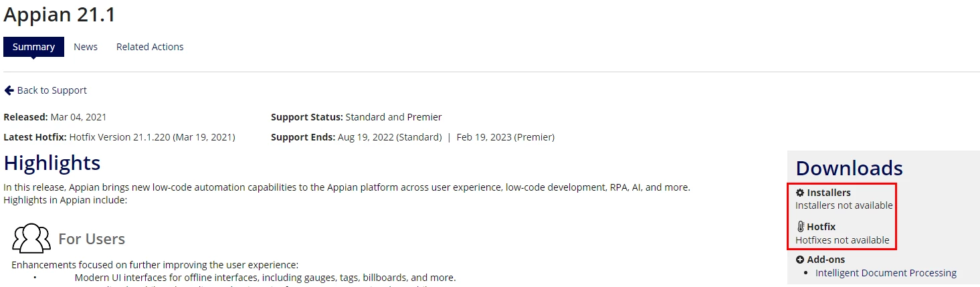Open the News tab

point(86,47)
